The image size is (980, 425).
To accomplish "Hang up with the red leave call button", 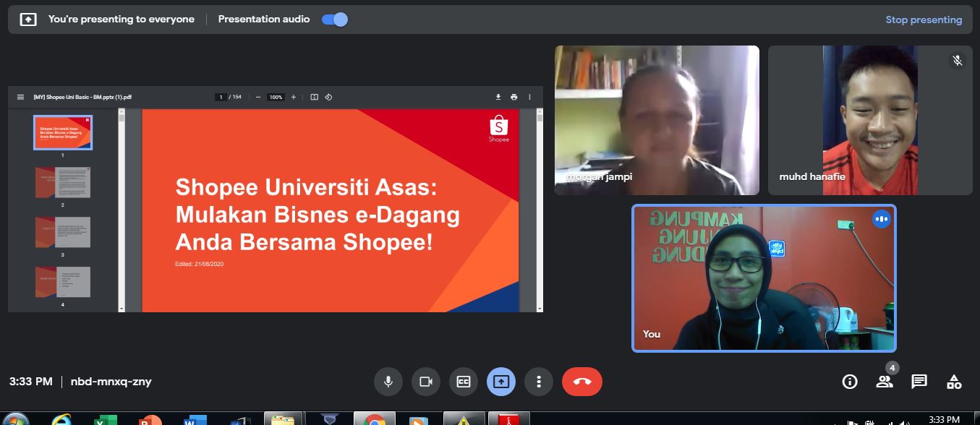I will tap(581, 382).
